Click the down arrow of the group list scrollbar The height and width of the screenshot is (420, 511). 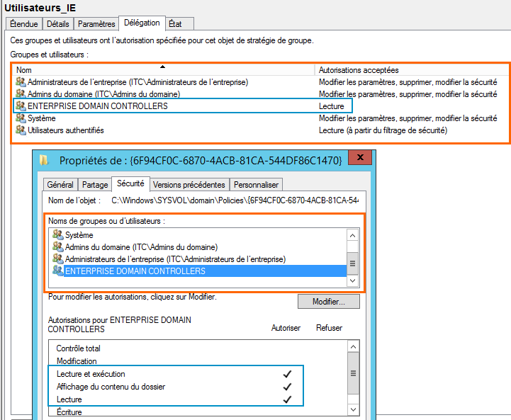353,280
